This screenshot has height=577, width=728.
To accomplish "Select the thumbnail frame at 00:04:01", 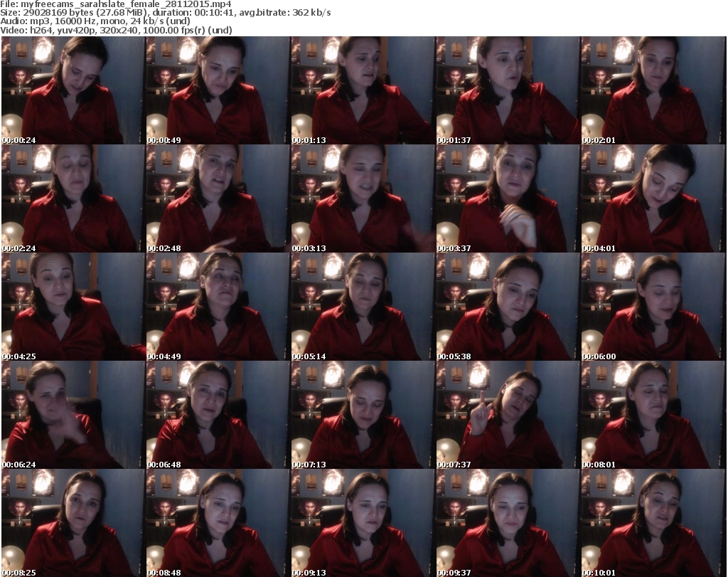I will pos(653,198).
